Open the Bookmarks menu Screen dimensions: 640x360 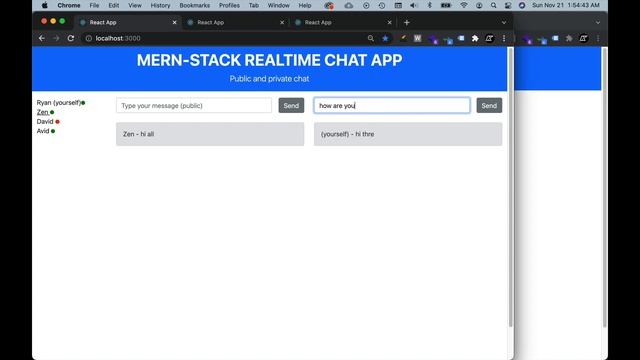[x=195, y=5]
